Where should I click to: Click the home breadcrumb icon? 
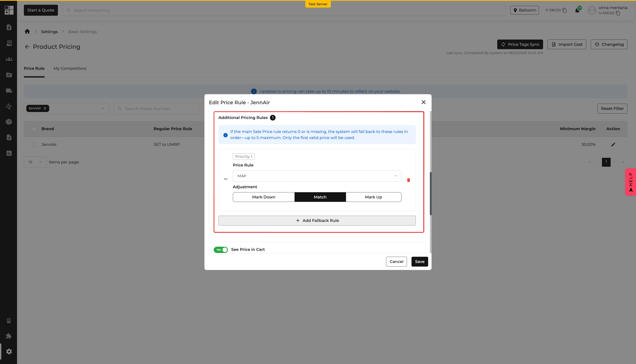coord(27,31)
